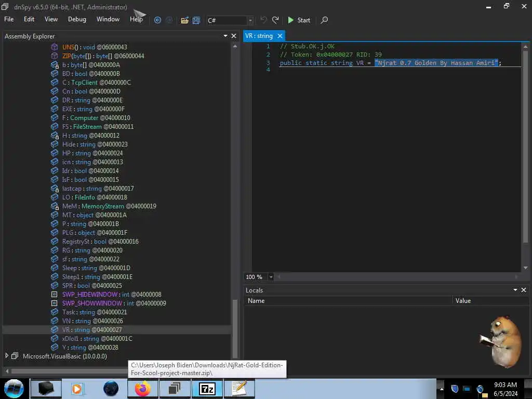
Task: Select the UNS() method icon
Action: click(x=54, y=47)
